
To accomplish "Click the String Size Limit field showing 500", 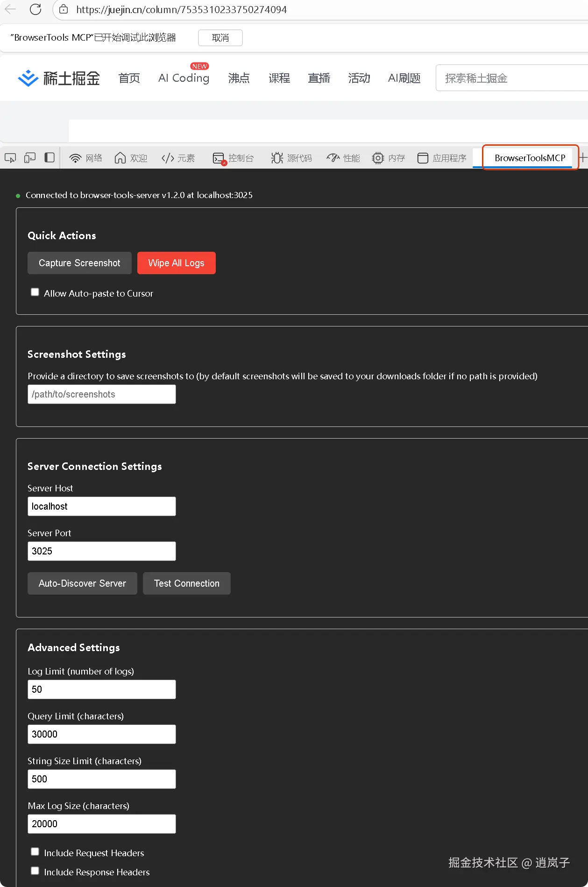I will click(102, 779).
